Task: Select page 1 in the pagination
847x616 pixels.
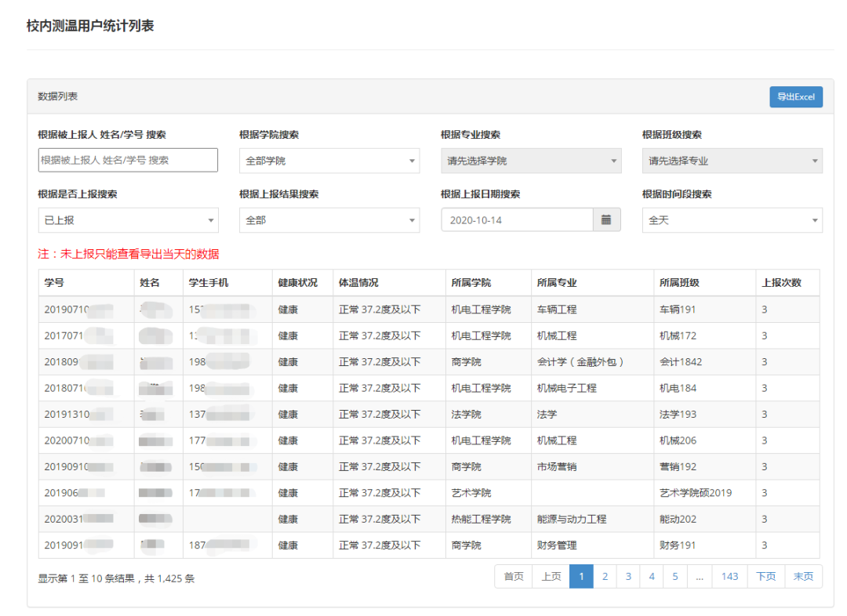Action: (581, 577)
